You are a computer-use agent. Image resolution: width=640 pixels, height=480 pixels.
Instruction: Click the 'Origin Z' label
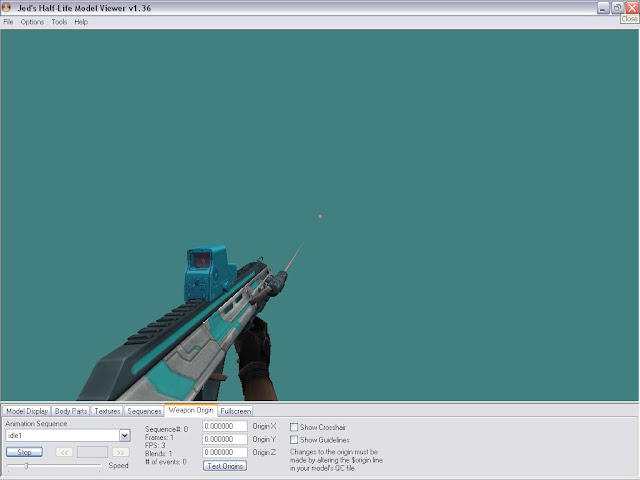pos(264,452)
